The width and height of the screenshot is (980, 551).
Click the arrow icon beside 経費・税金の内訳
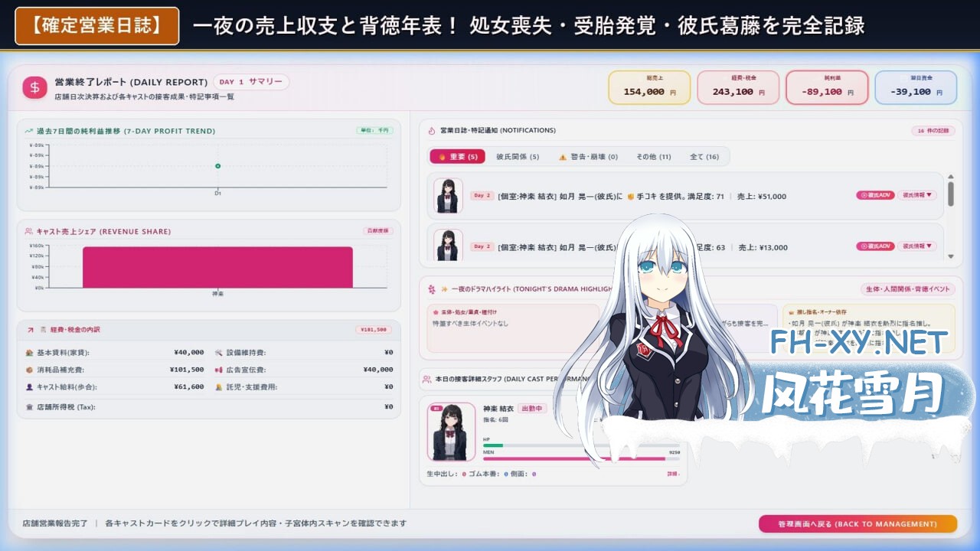coord(30,330)
